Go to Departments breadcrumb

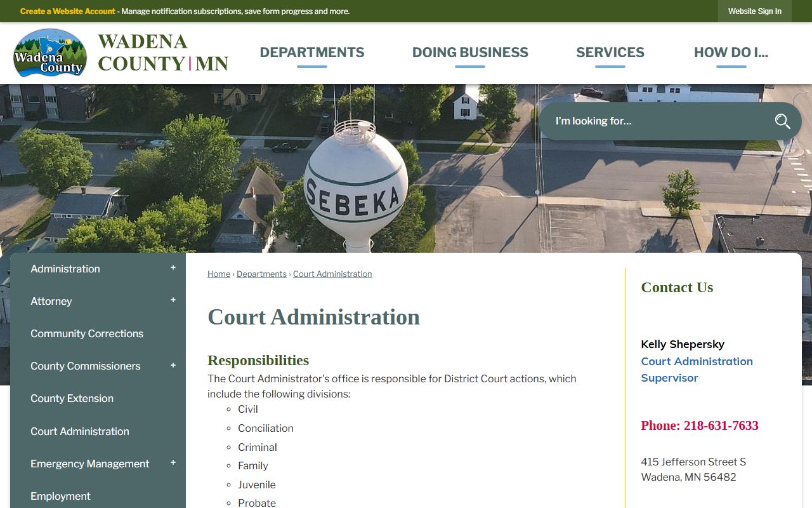coord(261,274)
